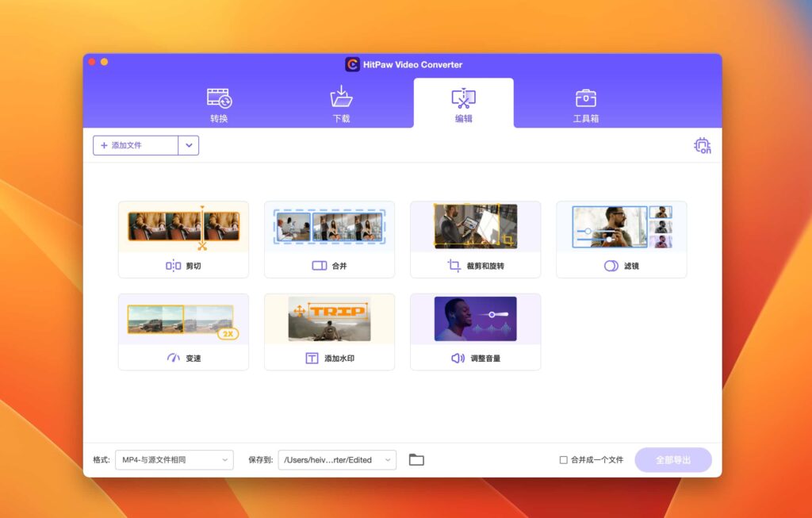Open the 工具箱 toolbox tab
This screenshot has height=518, width=812.
[586, 102]
